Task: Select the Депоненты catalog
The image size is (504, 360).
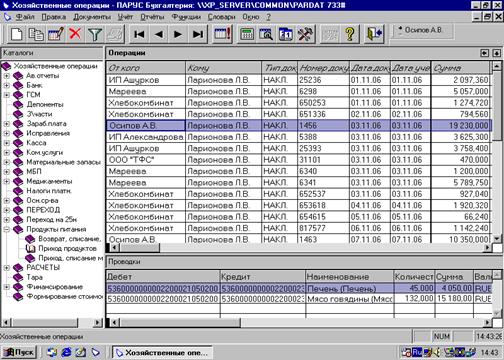Action: tap(45, 104)
